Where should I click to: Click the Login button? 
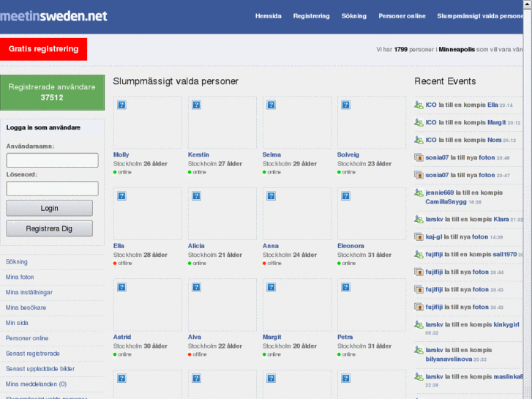coord(49,208)
